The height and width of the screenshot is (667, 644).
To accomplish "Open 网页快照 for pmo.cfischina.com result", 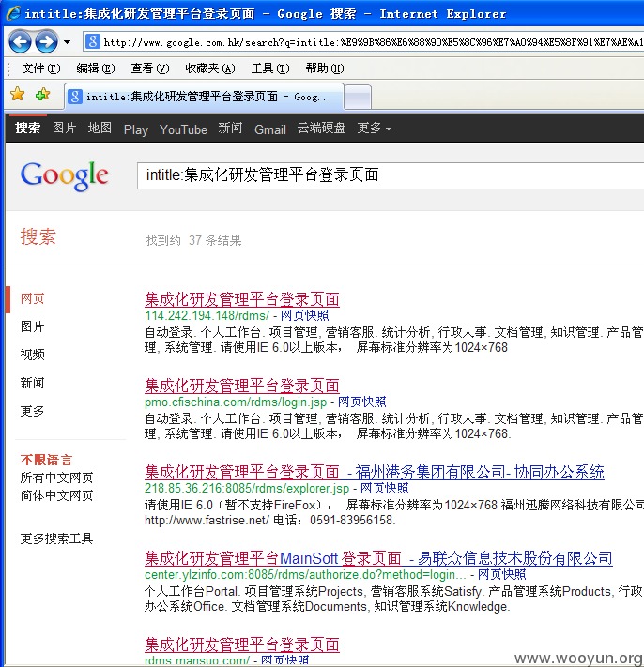I will point(361,402).
